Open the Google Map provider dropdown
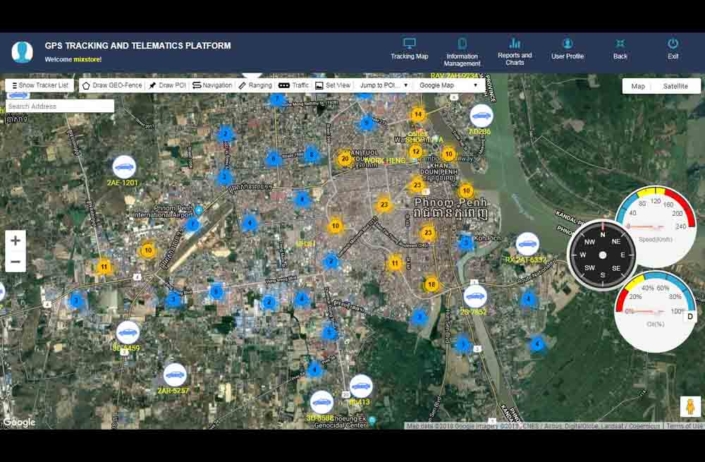 click(x=448, y=86)
